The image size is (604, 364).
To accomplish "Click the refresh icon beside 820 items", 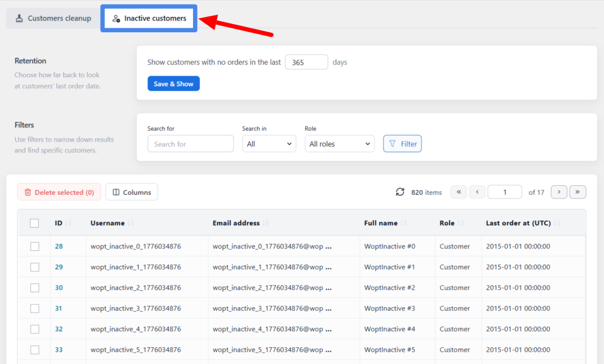I will click(400, 192).
